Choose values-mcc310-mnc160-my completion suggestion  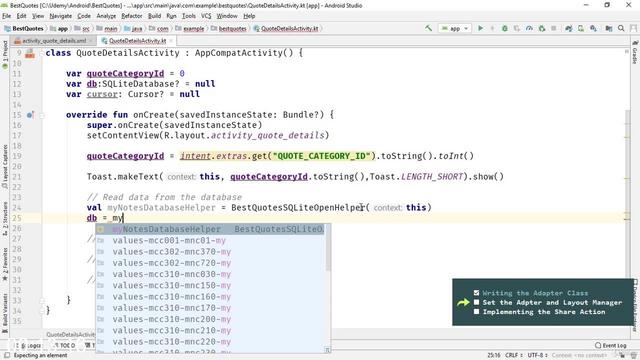pyautogui.click(x=210, y=297)
